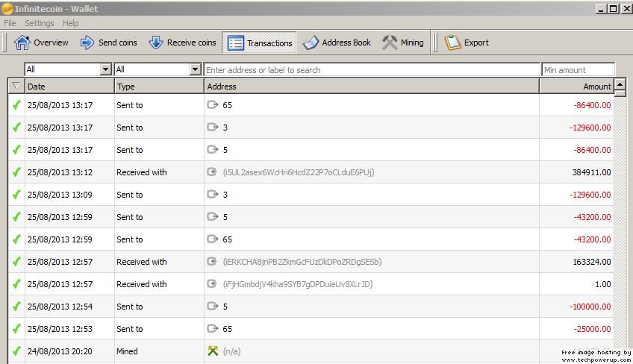This screenshot has width=633, height=364.
Task: Click the scrollbar up arrow
Action: point(620,85)
